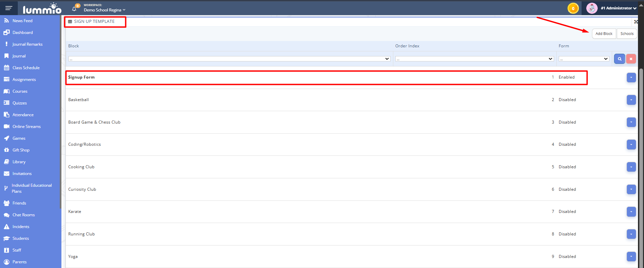Click the Disabled status of Basketball
Viewport: 644px width, 268px height.
click(567, 100)
